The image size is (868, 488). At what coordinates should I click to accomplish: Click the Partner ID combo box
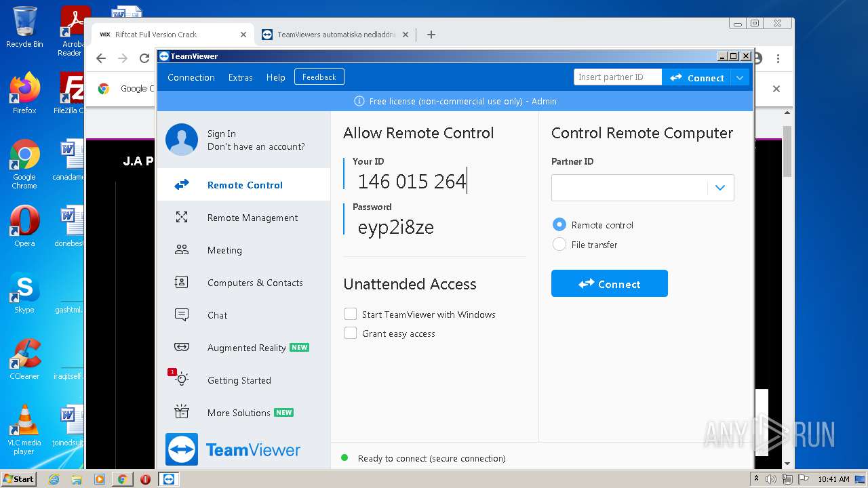pyautogui.click(x=642, y=188)
